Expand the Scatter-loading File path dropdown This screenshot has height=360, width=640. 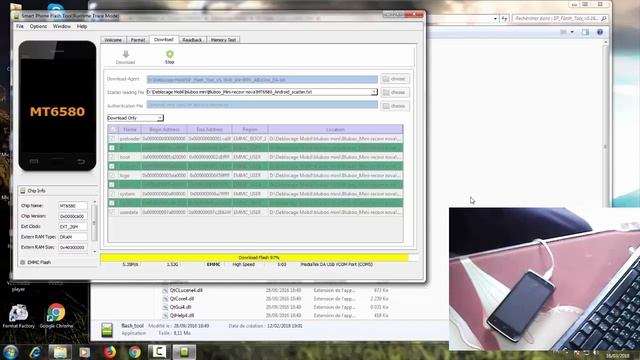tap(374, 92)
